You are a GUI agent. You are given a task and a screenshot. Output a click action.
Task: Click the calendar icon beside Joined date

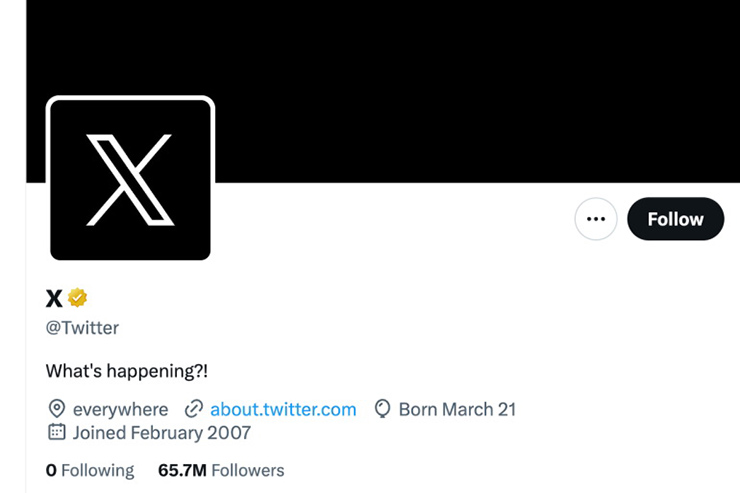click(57, 433)
